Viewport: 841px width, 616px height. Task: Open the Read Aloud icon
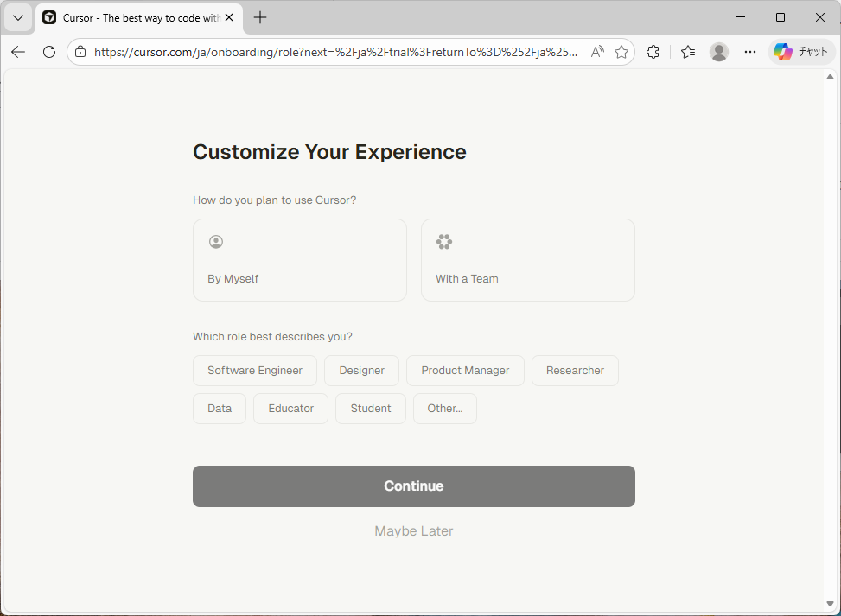click(x=597, y=52)
